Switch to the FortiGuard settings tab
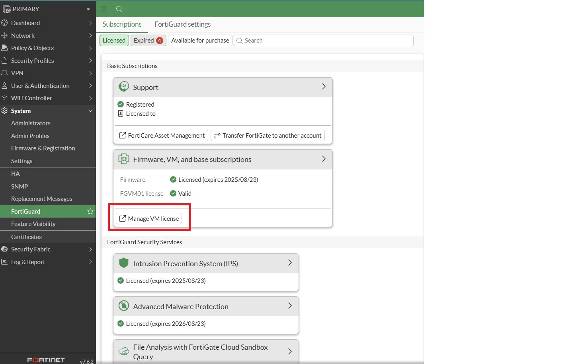Viewport: 588px width, 364px height. tap(183, 24)
